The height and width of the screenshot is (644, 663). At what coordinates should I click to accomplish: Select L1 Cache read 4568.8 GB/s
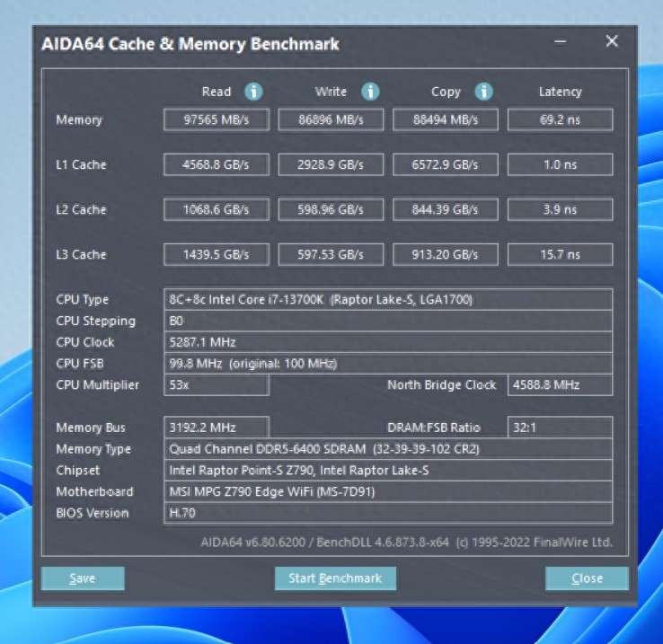(217, 164)
